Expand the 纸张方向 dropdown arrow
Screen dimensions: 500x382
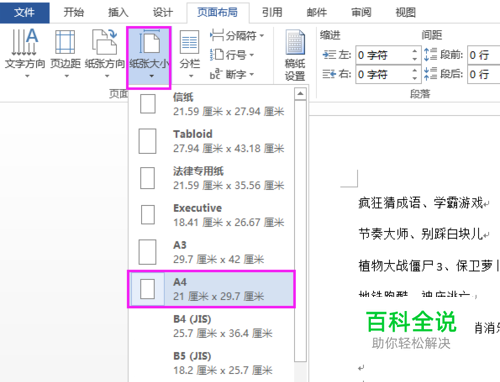tap(107, 76)
